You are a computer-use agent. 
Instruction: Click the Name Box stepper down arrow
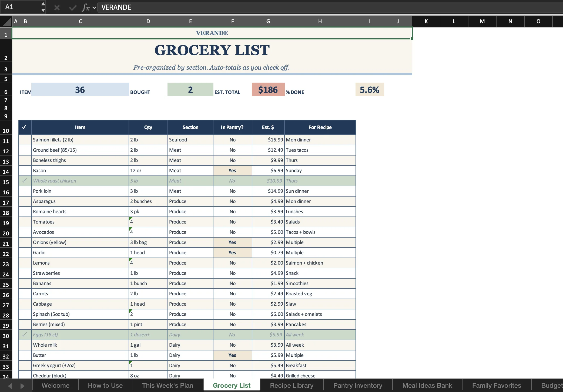pos(43,10)
